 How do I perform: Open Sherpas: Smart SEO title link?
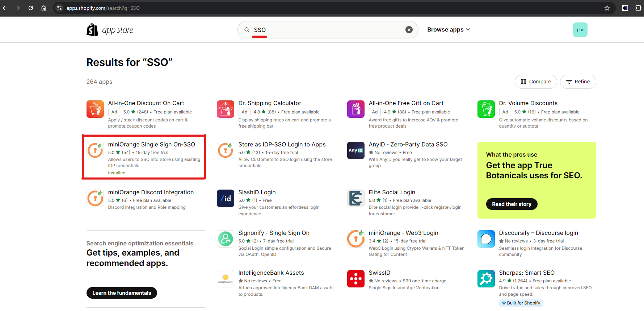pos(527,273)
